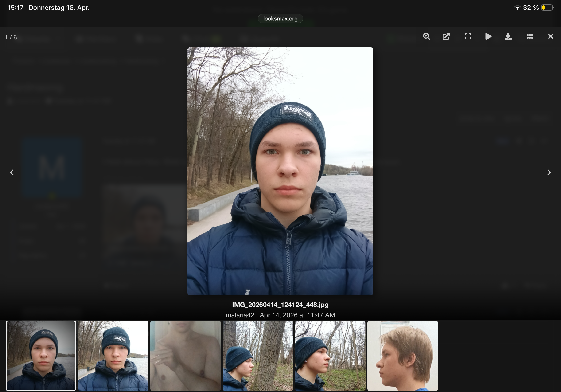Screen dimensions: 561x392
Task: Toggle fullscreen view of the lightbox
Action: click(468, 36)
